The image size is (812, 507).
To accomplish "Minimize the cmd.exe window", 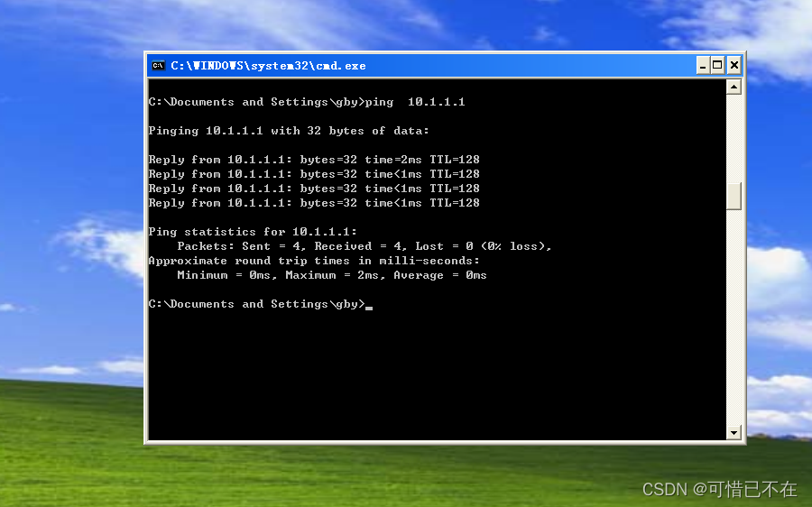I will click(x=703, y=65).
